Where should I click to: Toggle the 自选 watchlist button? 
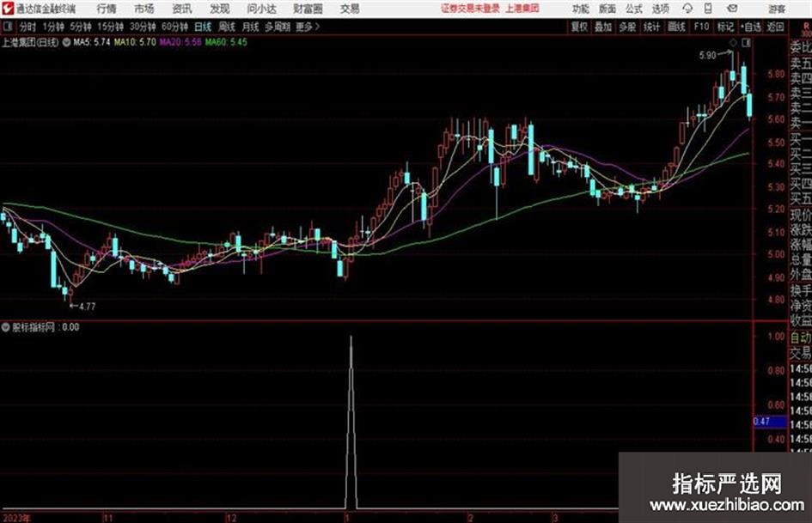(x=751, y=27)
